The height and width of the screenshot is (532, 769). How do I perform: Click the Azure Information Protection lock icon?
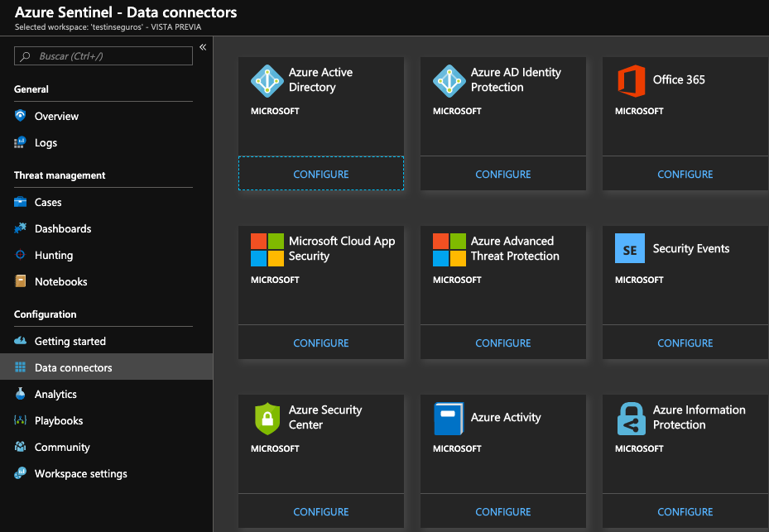click(632, 419)
